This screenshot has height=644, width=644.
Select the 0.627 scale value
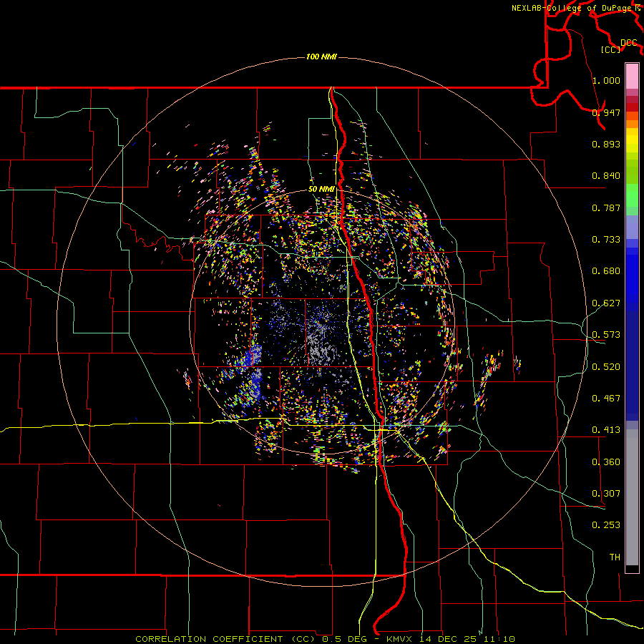pyautogui.click(x=606, y=303)
